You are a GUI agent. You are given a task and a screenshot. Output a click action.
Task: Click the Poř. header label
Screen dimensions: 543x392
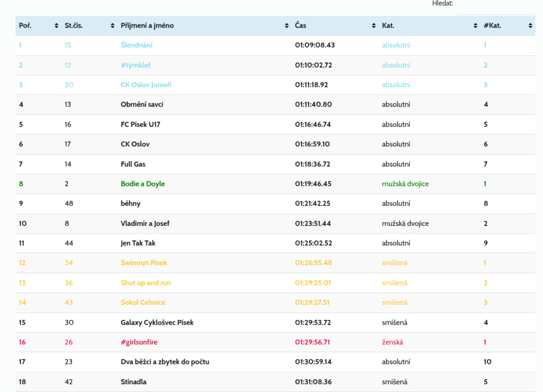tap(25, 25)
